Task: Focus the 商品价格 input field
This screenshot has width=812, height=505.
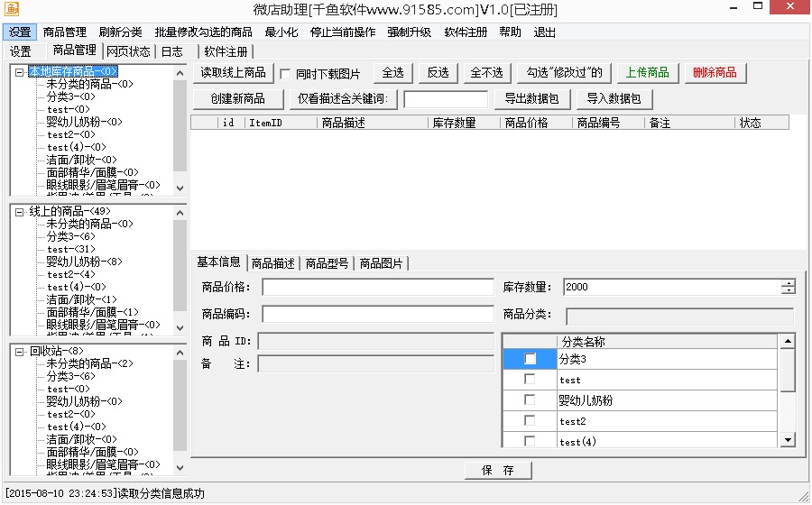Action: point(378,287)
